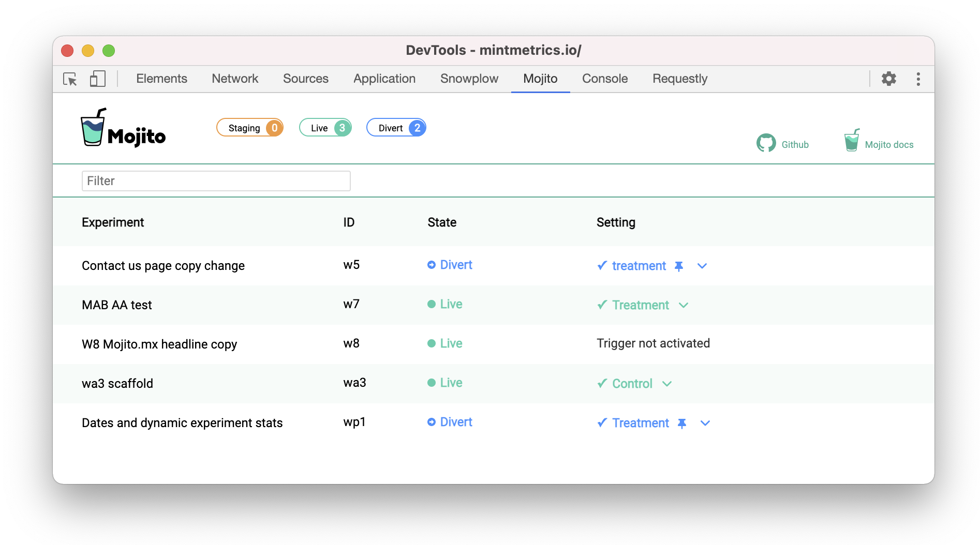Select the inspect element cursor icon
Screen dimensions: 980x545
click(x=70, y=79)
